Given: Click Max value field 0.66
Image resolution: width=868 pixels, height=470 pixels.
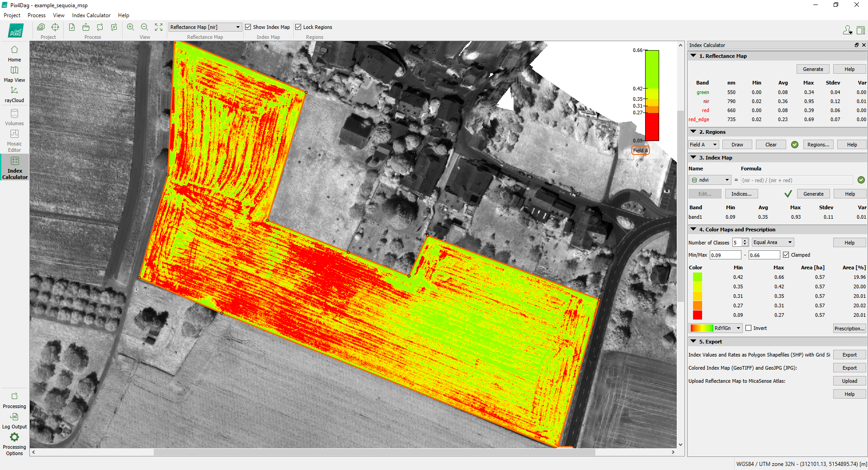Looking at the screenshot, I should point(764,255).
